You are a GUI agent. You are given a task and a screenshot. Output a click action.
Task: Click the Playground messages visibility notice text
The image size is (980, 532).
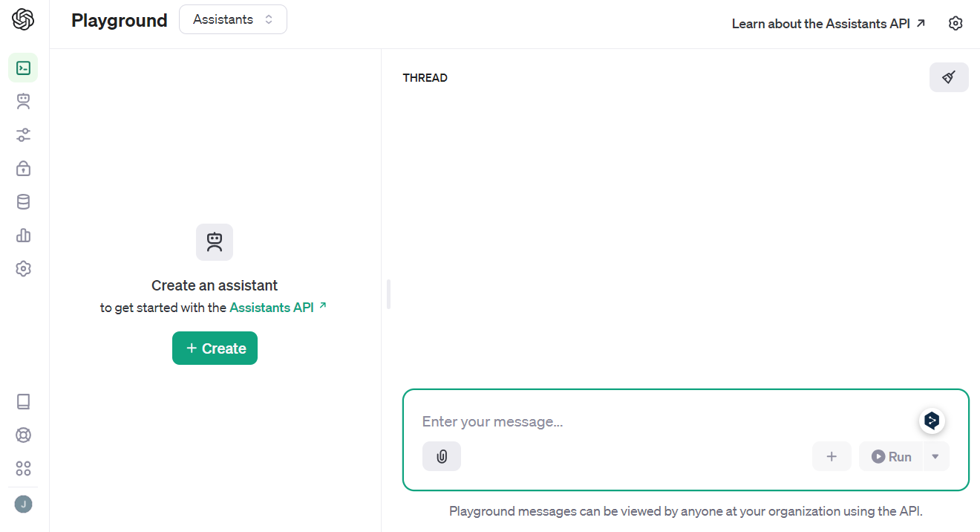(686, 511)
